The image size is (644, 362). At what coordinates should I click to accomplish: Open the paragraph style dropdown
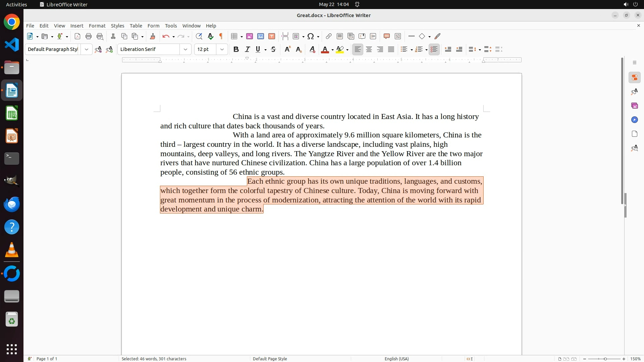(x=86, y=49)
